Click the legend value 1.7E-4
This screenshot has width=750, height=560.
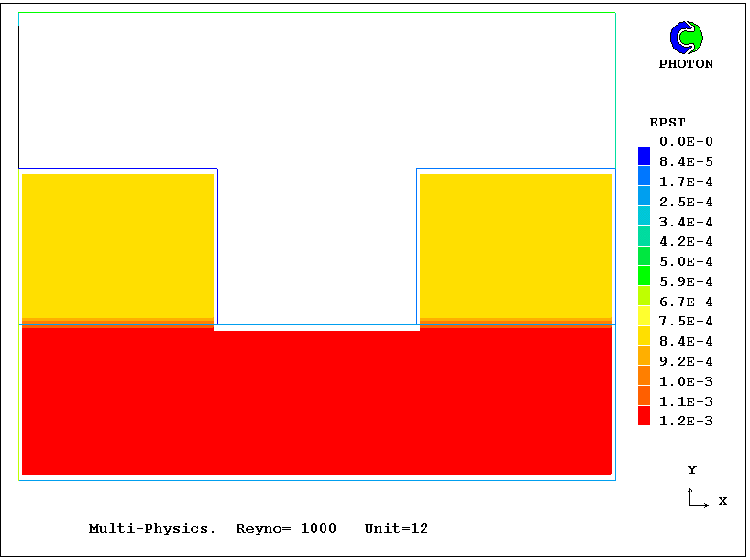(686, 181)
